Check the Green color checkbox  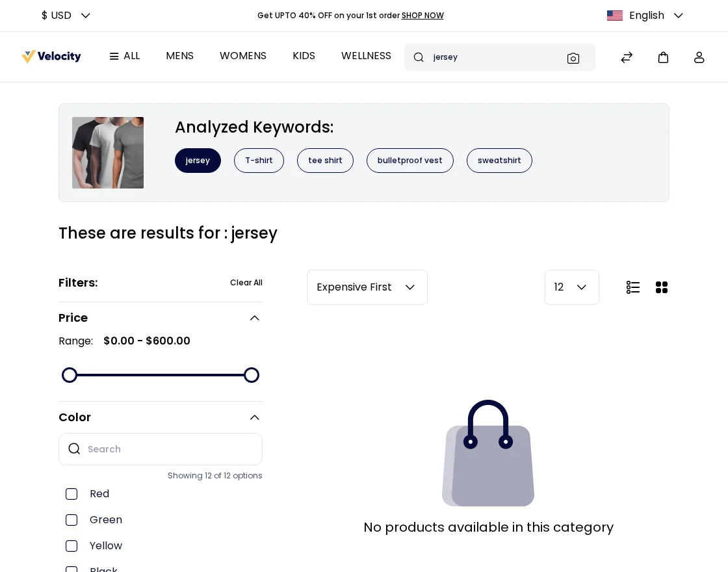(x=71, y=520)
